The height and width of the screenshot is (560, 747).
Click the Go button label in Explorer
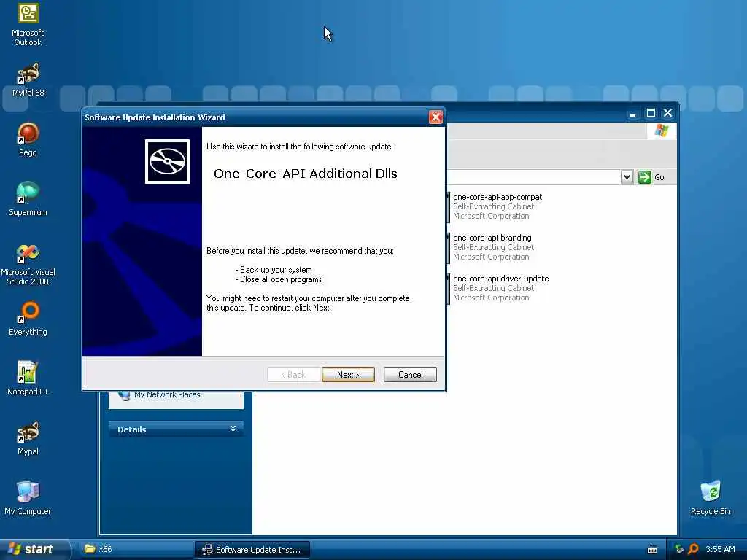659,177
